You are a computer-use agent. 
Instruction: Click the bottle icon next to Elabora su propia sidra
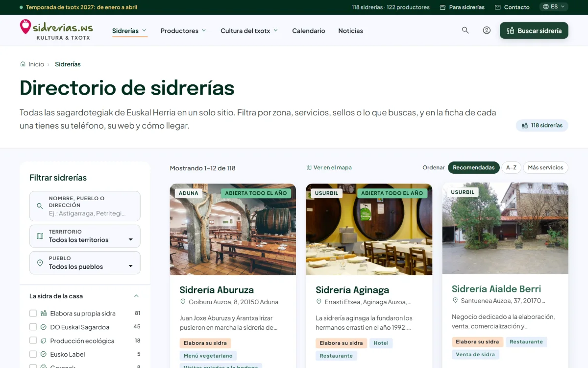(x=44, y=313)
